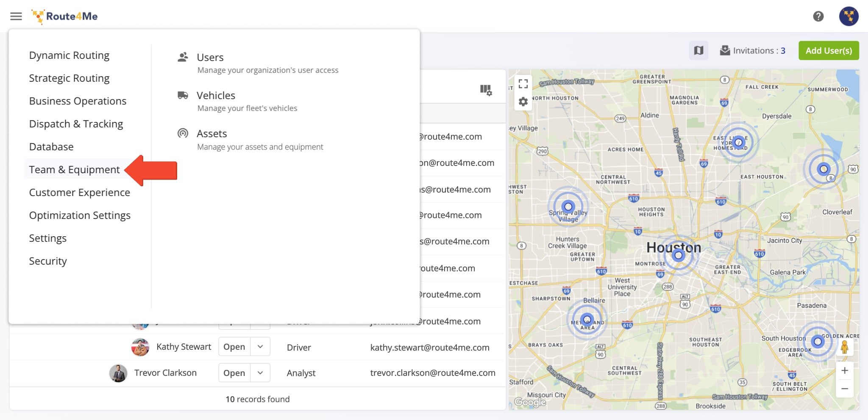
Task: Open the map layers settings gear
Action: (x=523, y=102)
